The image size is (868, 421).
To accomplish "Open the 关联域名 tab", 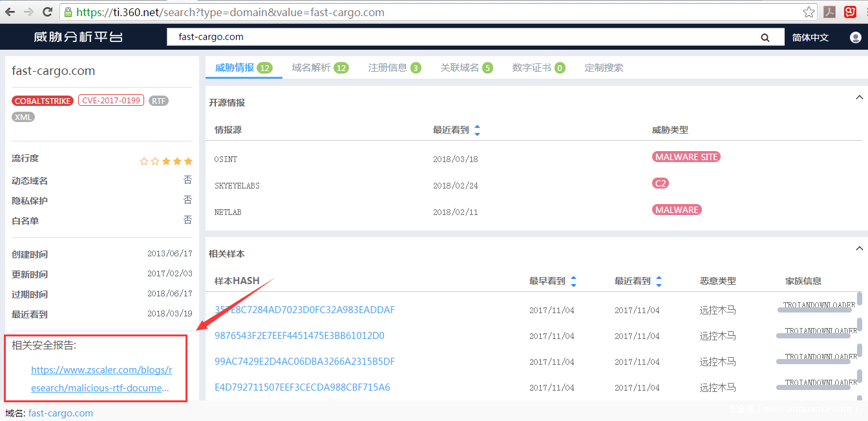I will click(x=467, y=68).
